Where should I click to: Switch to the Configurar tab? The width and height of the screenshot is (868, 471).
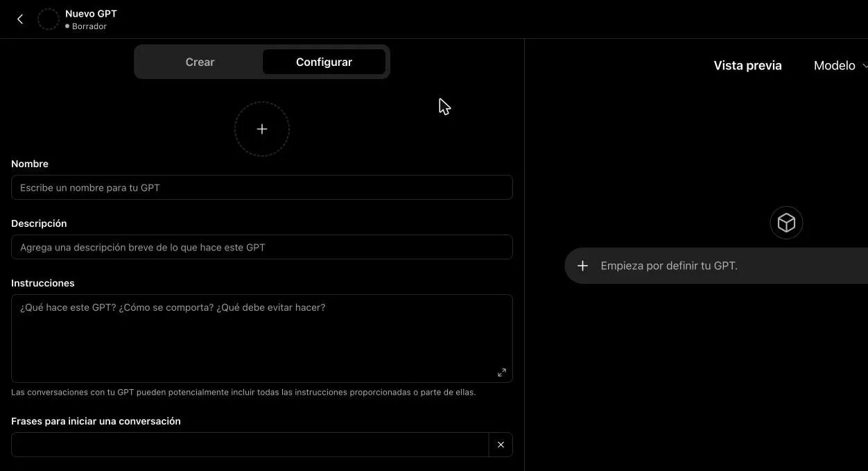[x=324, y=62]
